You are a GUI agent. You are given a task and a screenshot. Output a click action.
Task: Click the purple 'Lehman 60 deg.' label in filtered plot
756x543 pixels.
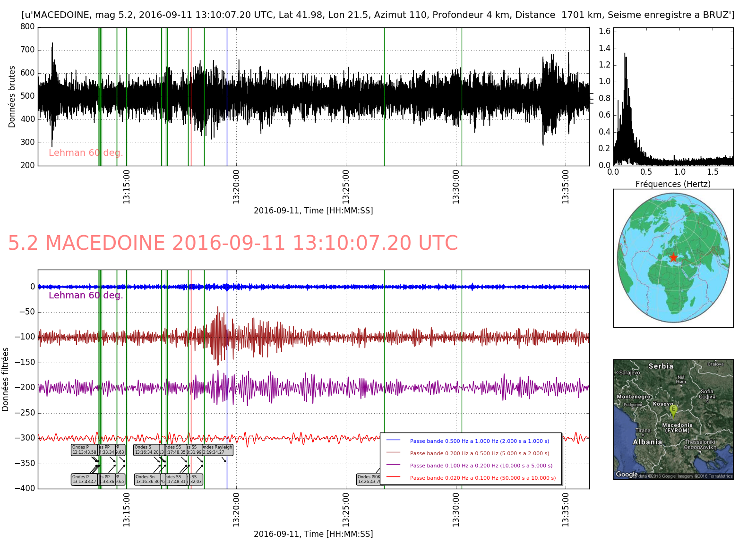click(86, 295)
